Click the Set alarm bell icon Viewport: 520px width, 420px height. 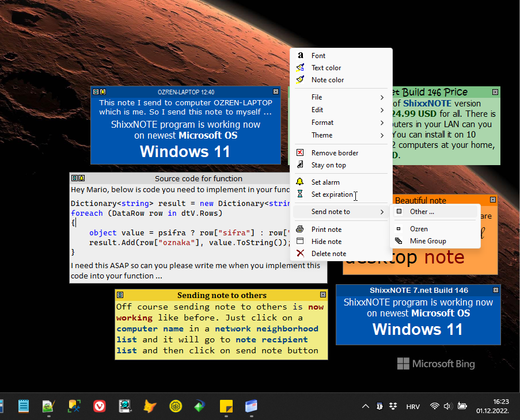click(299, 182)
